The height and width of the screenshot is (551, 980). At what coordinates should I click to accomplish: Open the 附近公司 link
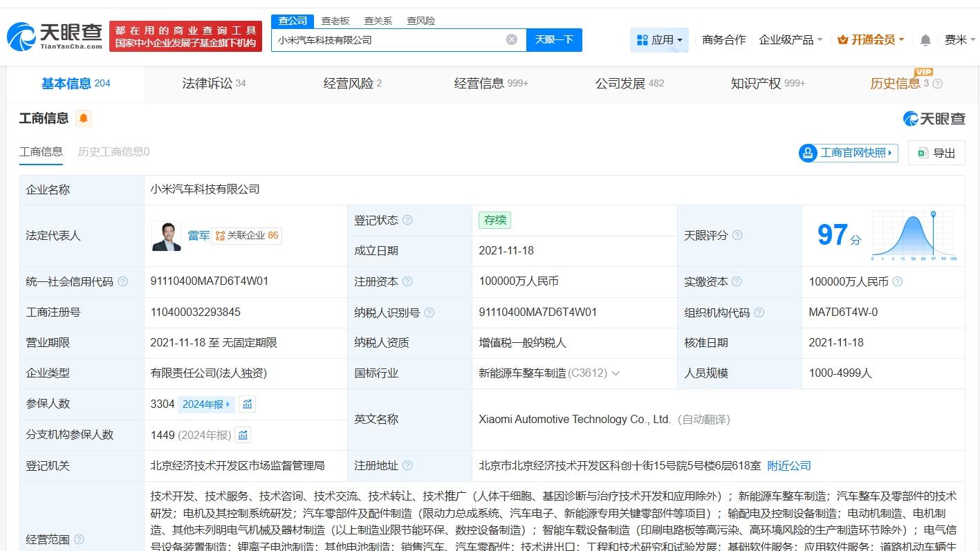(788, 465)
